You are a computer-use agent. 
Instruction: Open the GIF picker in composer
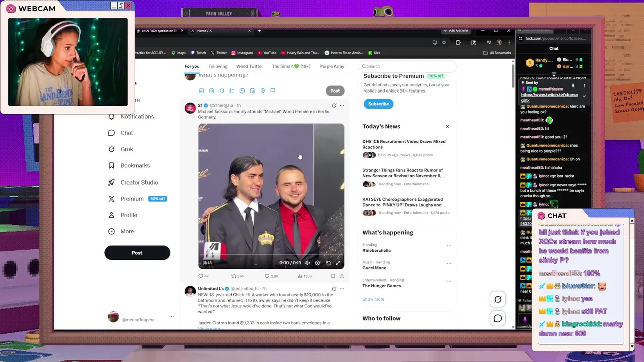212,91
